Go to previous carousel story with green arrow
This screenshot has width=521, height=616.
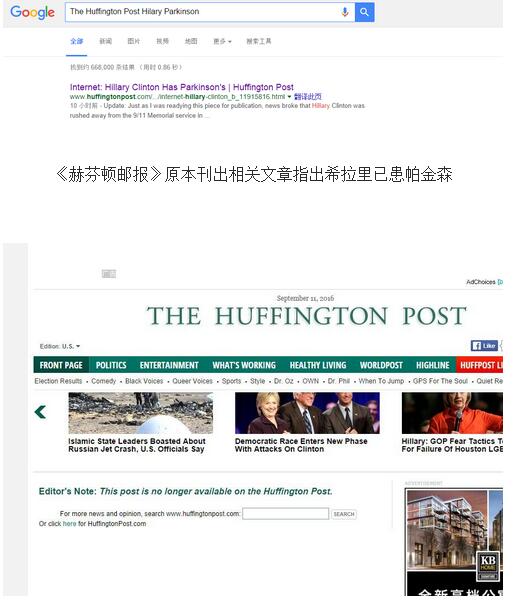coord(40,412)
